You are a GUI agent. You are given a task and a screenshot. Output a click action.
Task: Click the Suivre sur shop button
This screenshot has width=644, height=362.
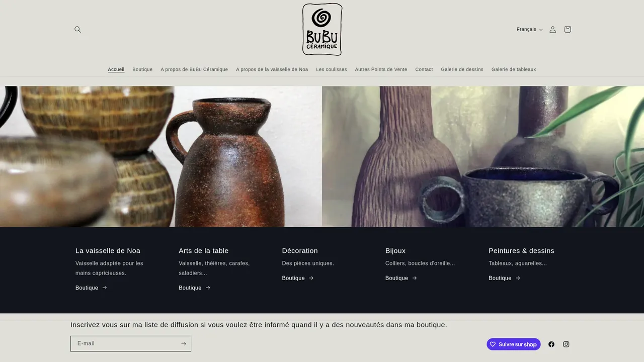pyautogui.click(x=513, y=344)
